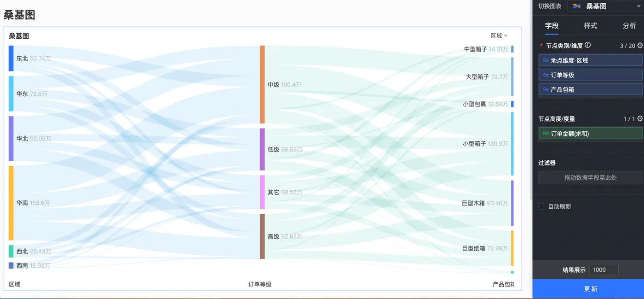Click the info icon beside 节点类别/维度

pos(588,45)
